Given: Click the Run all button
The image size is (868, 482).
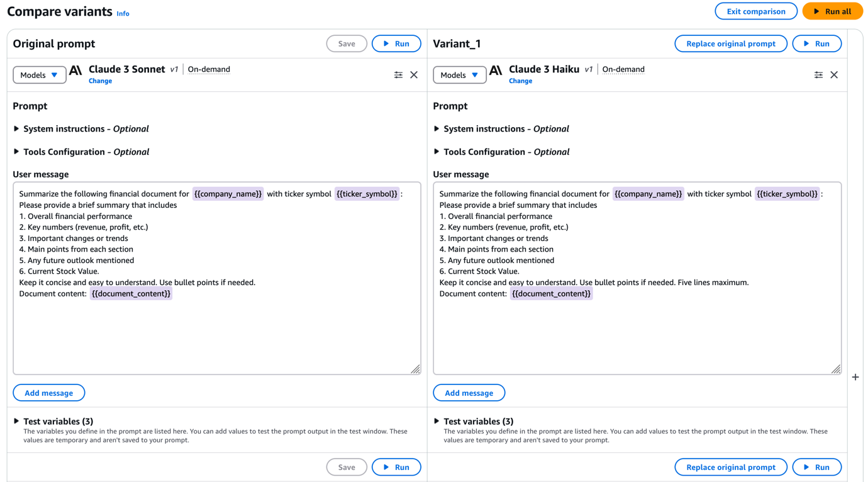Looking at the screenshot, I should 833,11.
